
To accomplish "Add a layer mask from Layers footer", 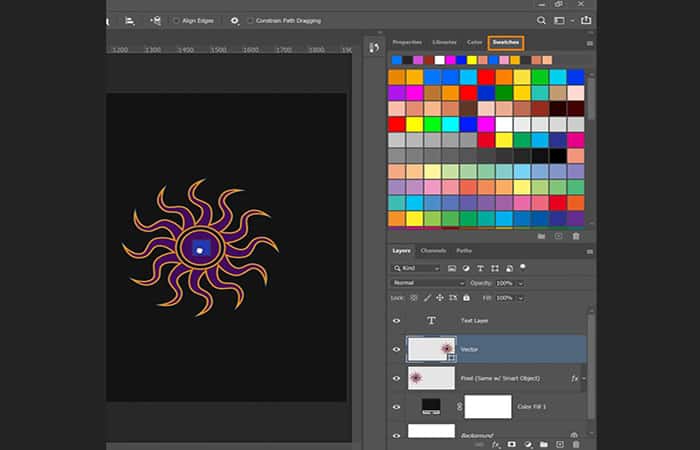I will coord(511,443).
